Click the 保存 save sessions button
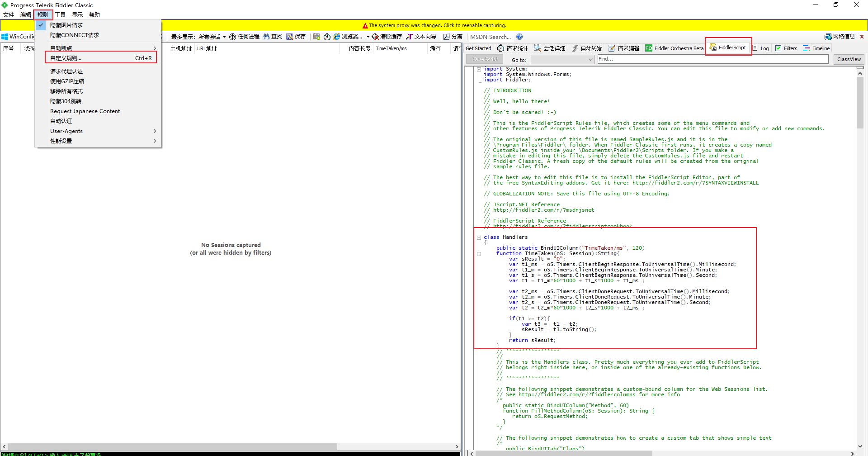 [296, 37]
